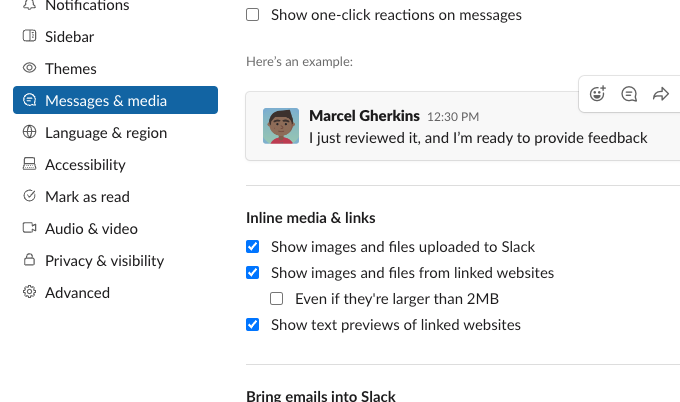Uncheck Show images and files uploaded to Slack
Screen dimensions: 680x402
click(x=252, y=247)
